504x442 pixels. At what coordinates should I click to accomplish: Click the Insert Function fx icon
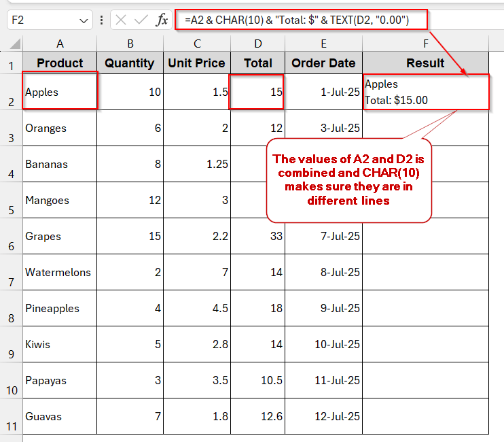162,20
